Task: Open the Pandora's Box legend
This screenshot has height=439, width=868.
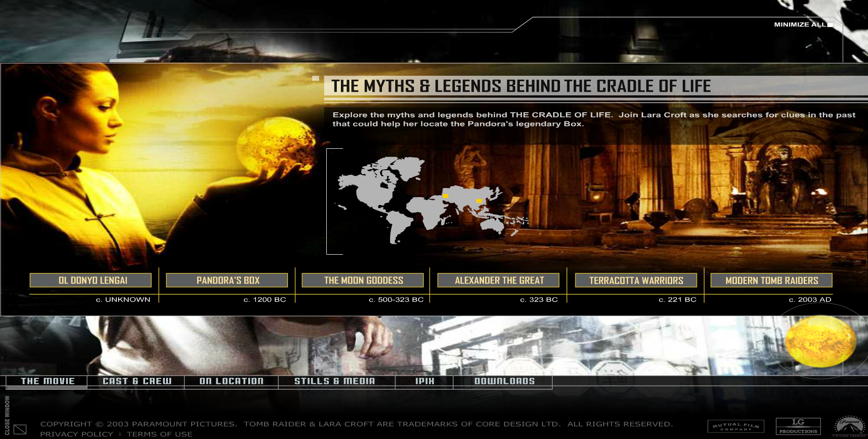Action: point(227,280)
